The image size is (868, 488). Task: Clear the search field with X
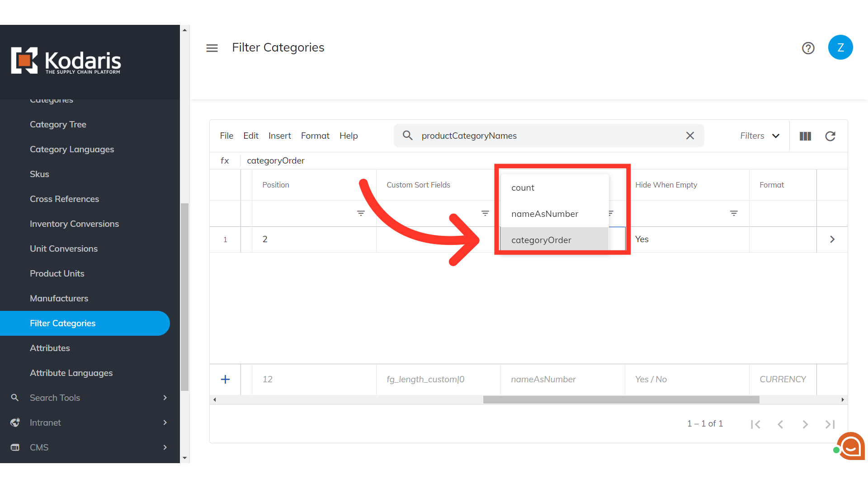[690, 136]
